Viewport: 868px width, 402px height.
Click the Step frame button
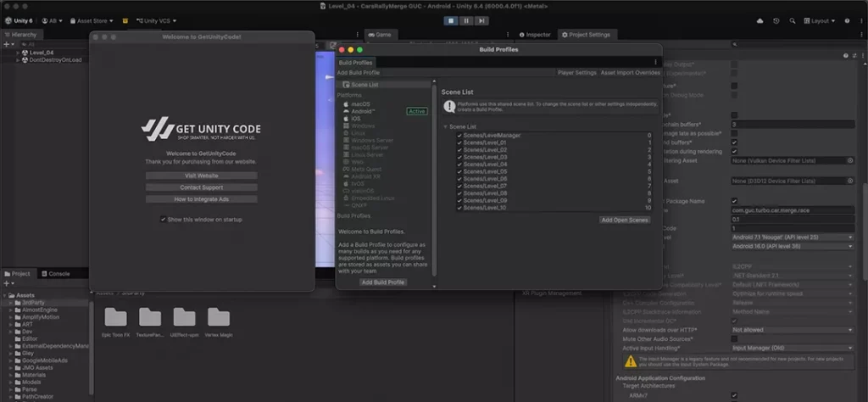481,20
